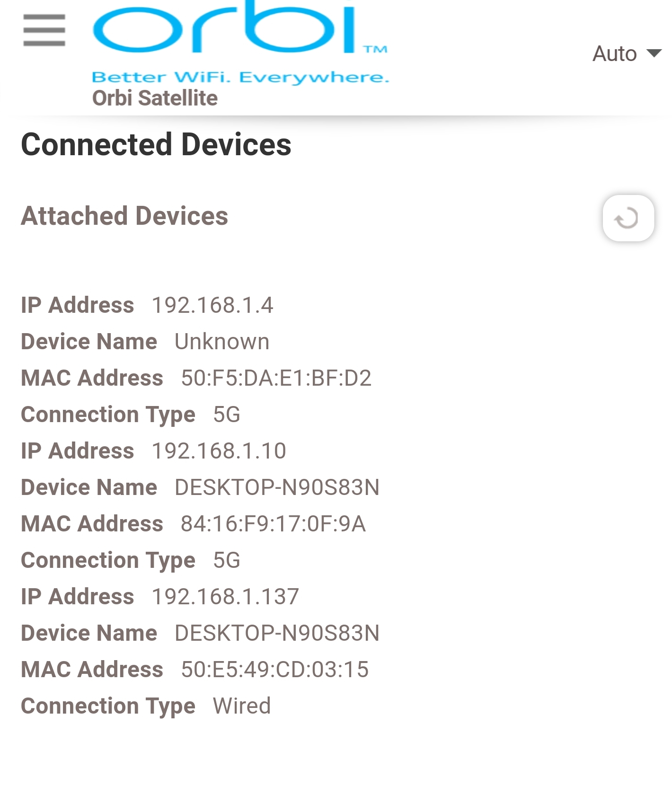Open the hamburger navigation menu
672x786 pixels.
pos(44,30)
